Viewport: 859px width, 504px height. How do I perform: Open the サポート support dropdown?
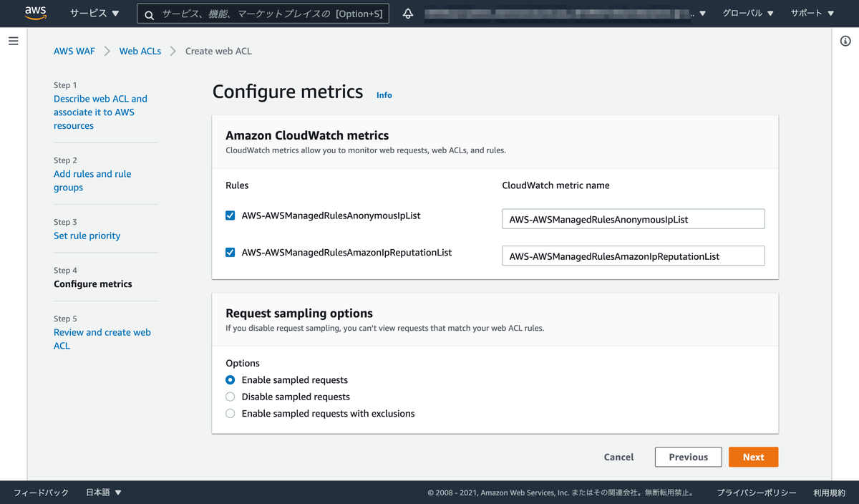click(812, 14)
